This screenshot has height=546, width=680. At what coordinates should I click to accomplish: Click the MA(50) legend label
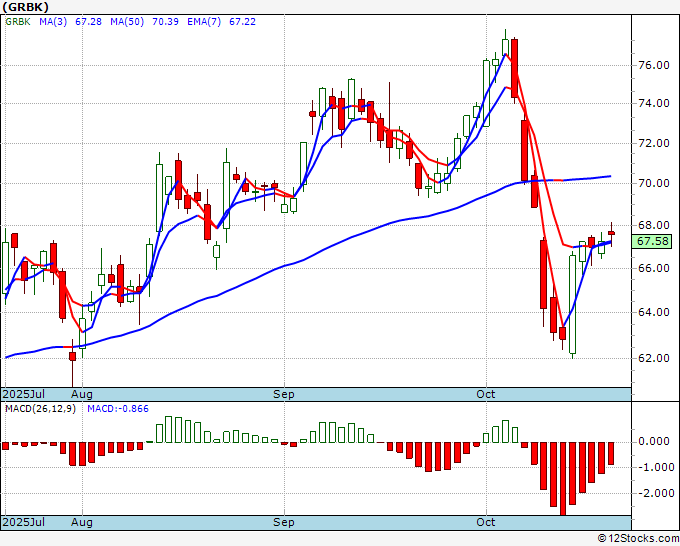(127, 22)
